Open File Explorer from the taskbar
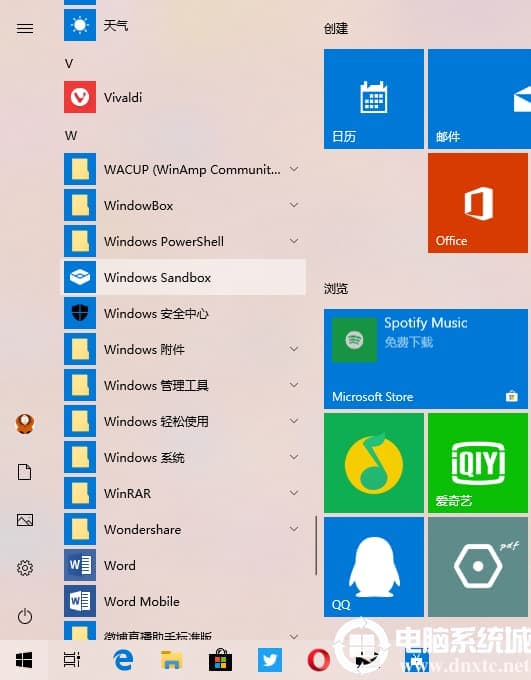This screenshot has height=680, width=531. pos(171,660)
